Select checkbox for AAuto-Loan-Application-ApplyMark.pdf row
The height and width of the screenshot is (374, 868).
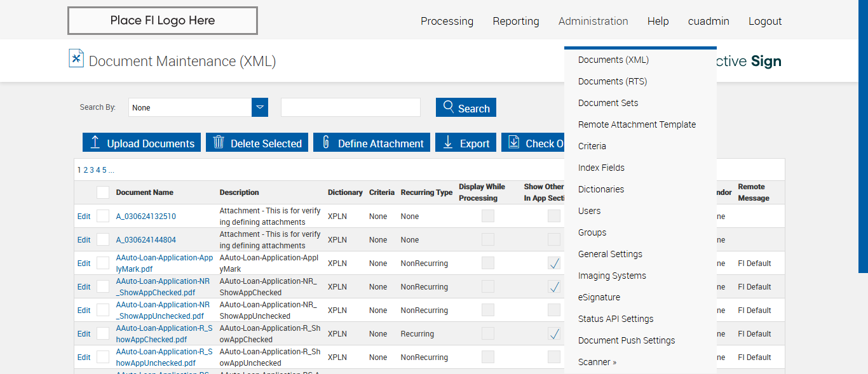[103, 264]
